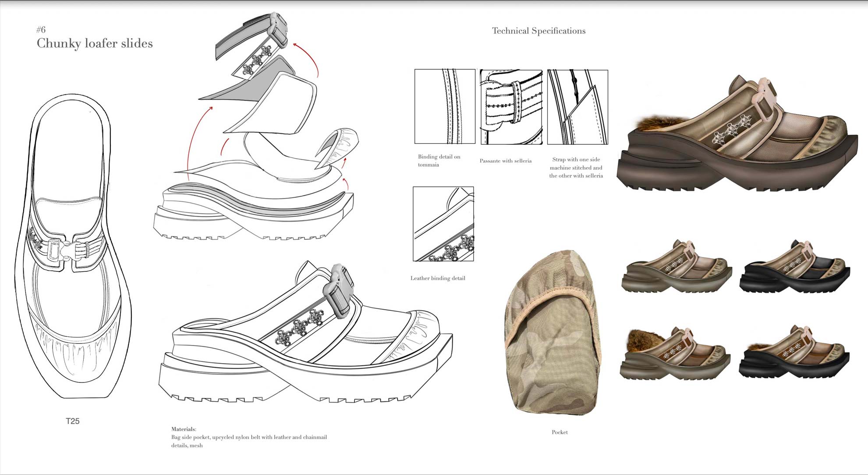Select the small beige colorway without fur
The width and height of the screenshot is (868, 475).
coord(677,267)
